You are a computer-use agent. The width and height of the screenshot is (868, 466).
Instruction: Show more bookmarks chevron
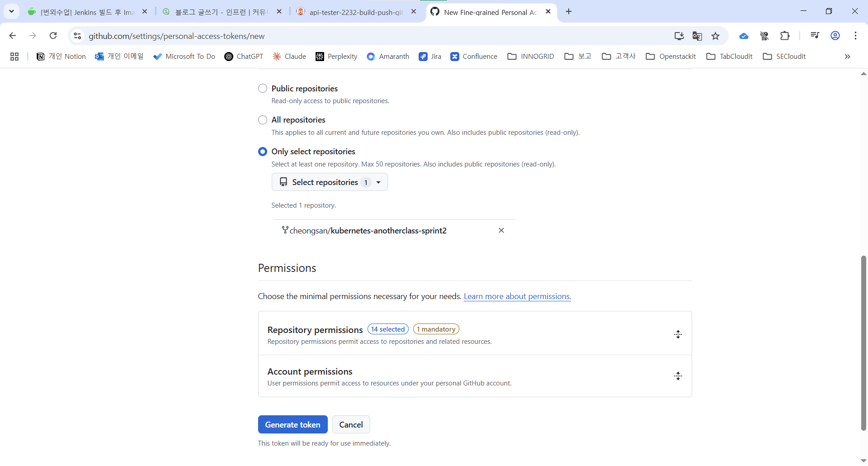(x=848, y=57)
